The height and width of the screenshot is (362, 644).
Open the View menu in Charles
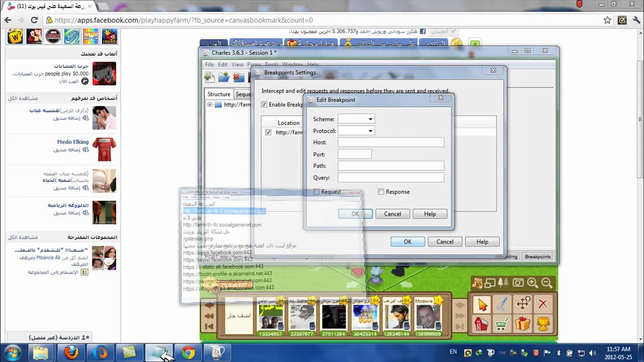click(x=237, y=64)
